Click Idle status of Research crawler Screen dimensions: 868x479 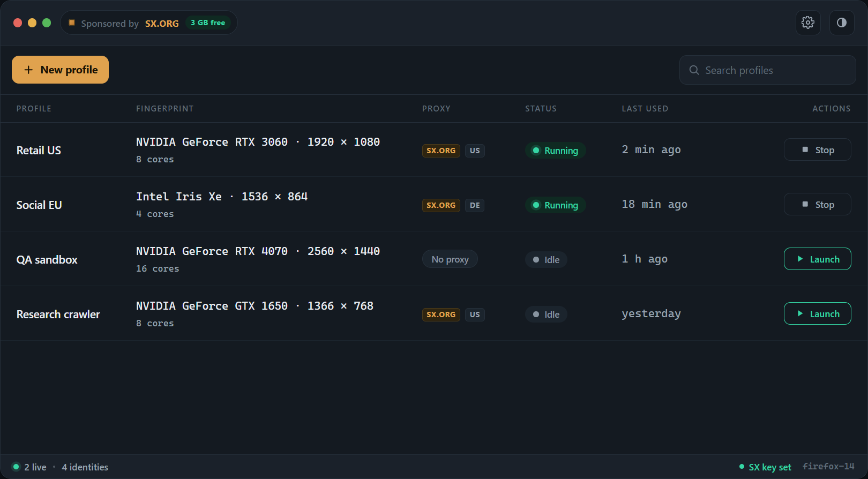(546, 315)
